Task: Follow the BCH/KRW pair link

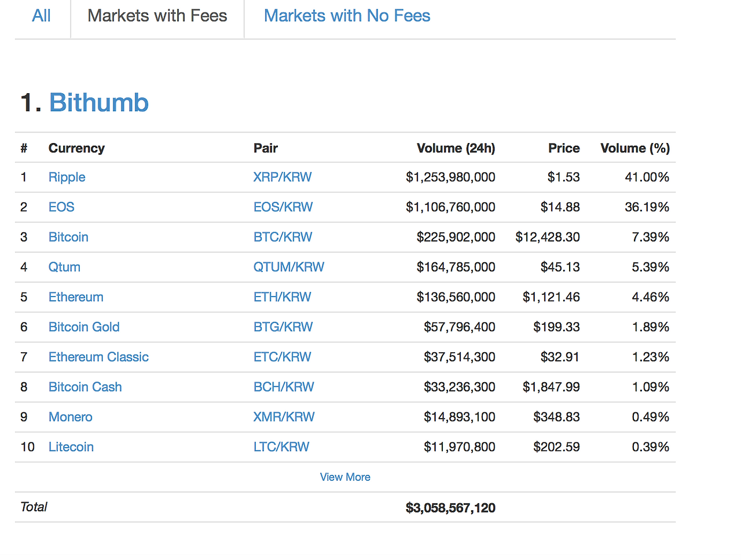Action: pos(284,387)
